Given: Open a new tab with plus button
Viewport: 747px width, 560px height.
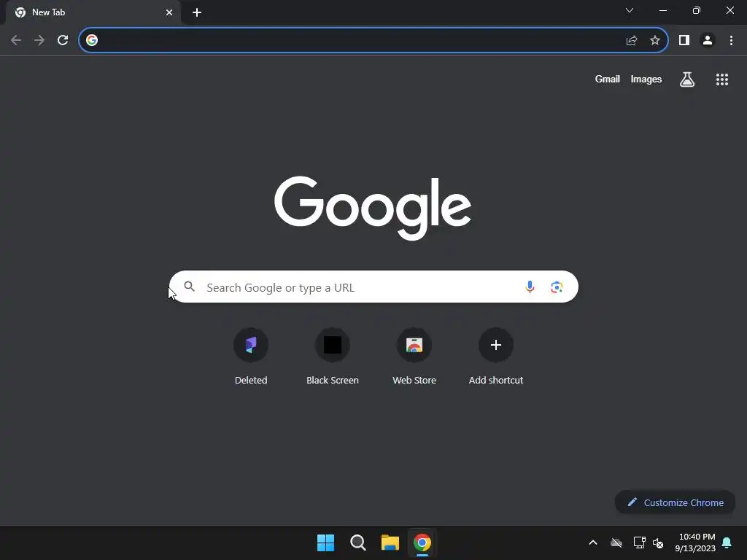Looking at the screenshot, I should point(197,12).
